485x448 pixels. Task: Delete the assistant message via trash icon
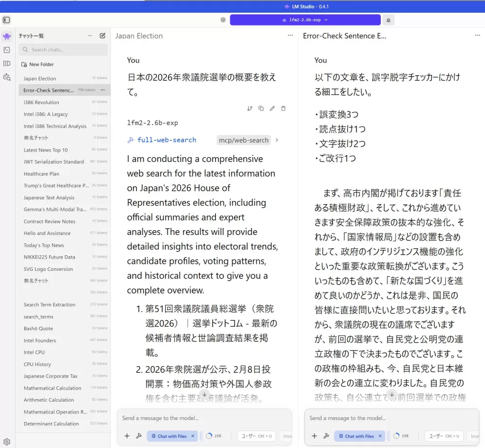pyautogui.click(x=283, y=108)
